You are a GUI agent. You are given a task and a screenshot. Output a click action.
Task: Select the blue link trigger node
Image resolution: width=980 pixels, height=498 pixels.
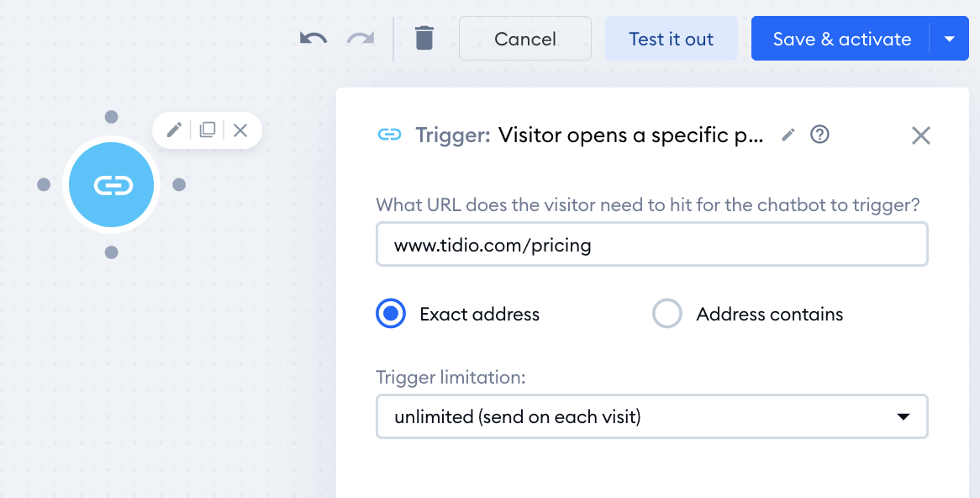point(111,184)
